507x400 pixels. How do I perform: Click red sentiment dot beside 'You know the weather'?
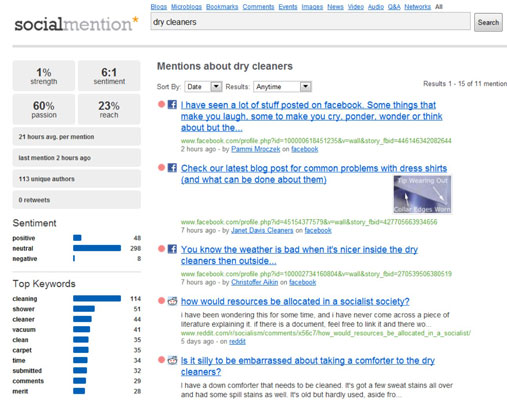[x=161, y=249]
